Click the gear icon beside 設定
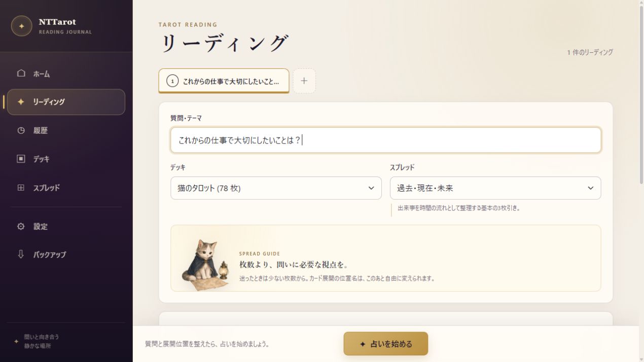 [x=21, y=227]
